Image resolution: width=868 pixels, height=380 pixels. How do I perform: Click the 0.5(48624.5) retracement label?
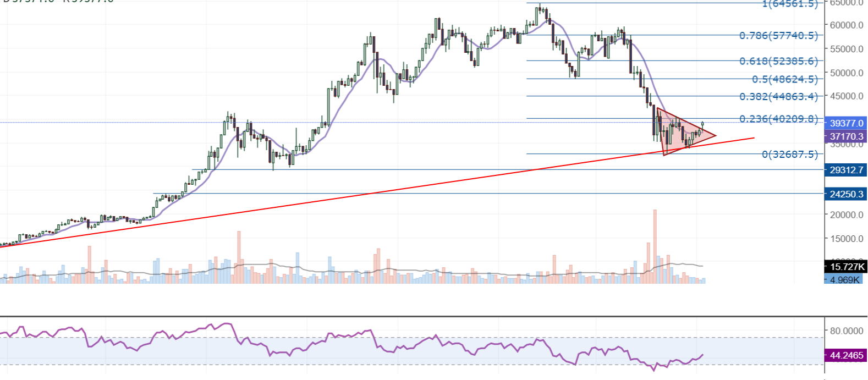(x=784, y=79)
